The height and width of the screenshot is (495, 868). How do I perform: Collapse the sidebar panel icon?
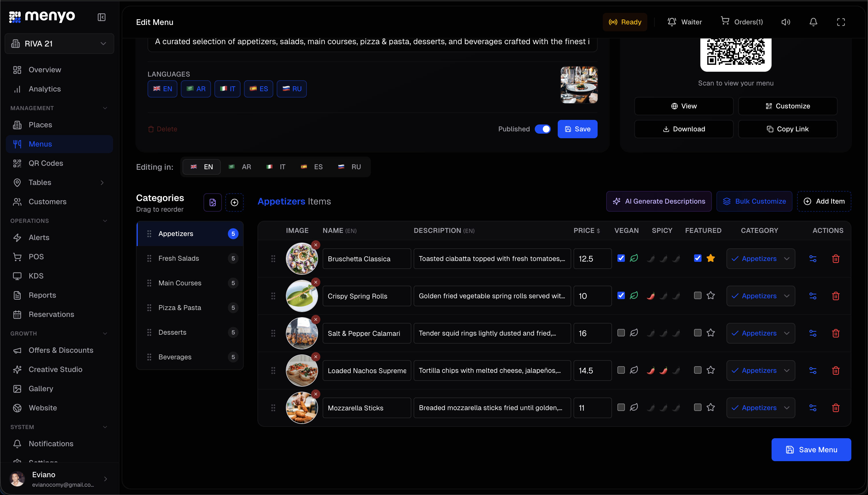[x=101, y=17]
